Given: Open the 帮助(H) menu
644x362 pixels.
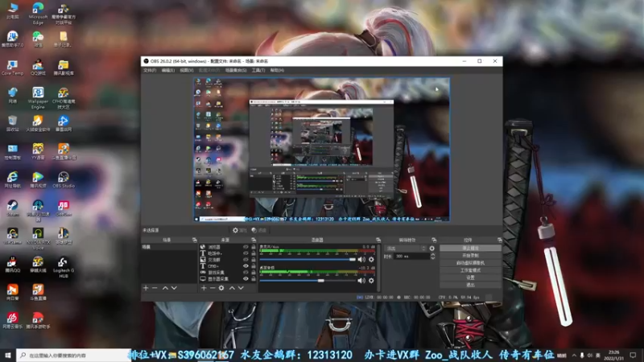Looking at the screenshot, I should pos(277,71).
